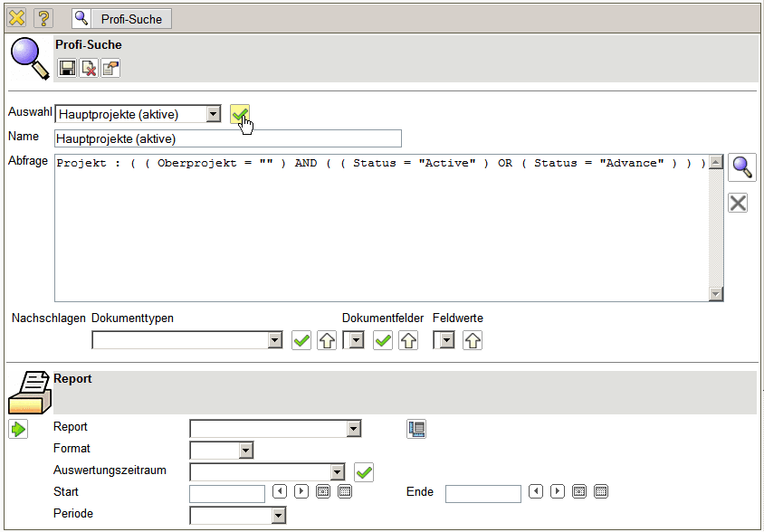Viewport: 764px width, 532px height.
Task: Confirm Auswertungszeitraum with its green checkmark
Action: tap(364, 471)
